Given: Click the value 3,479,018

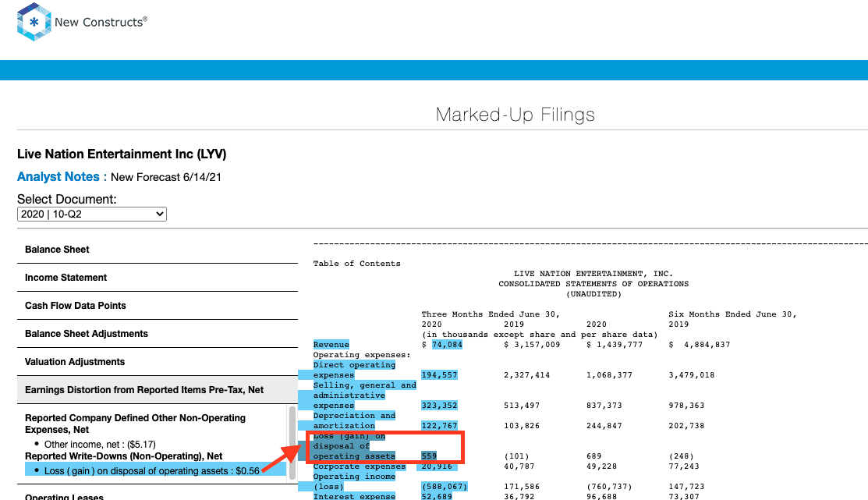Looking at the screenshot, I should (x=692, y=375).
